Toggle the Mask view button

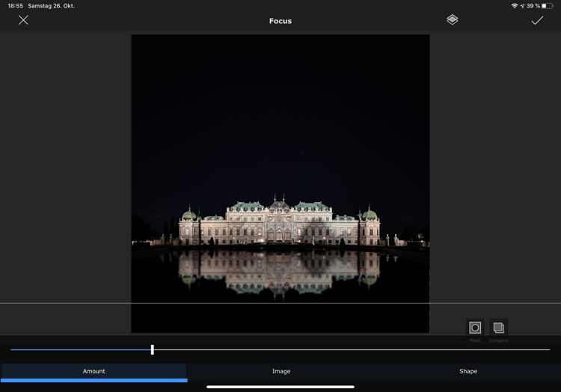(475, 328)
